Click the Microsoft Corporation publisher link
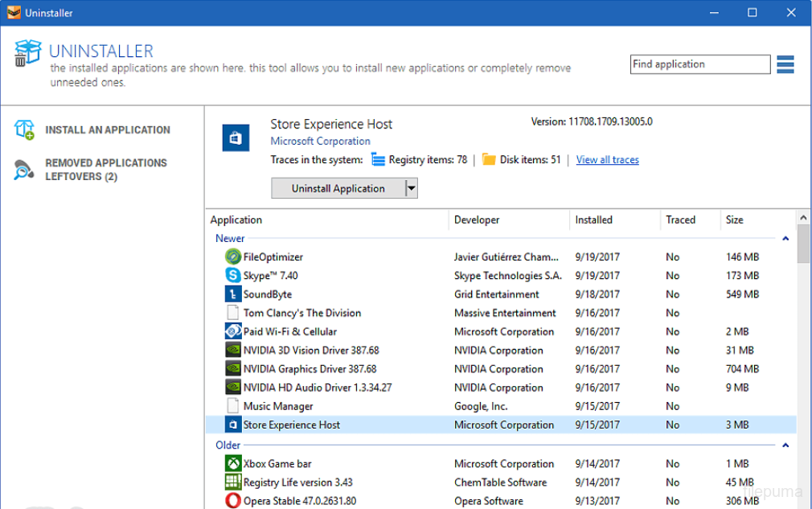The width and height of the screenshot is (812, 509). click(320, 142)
